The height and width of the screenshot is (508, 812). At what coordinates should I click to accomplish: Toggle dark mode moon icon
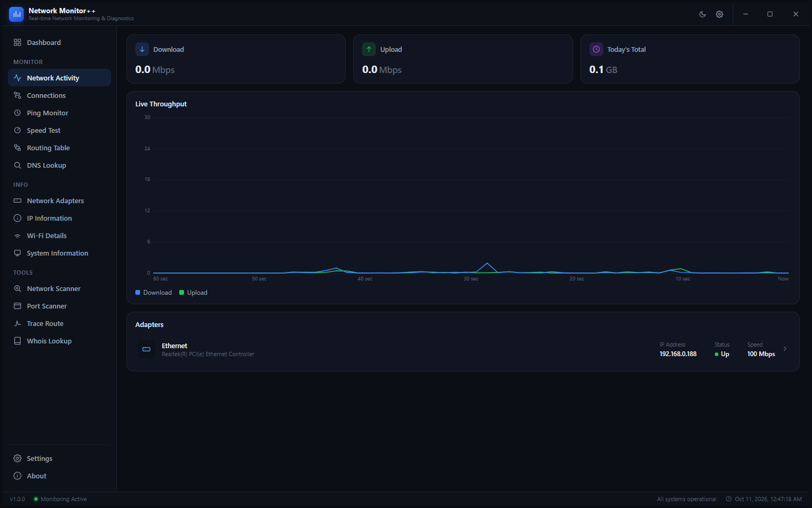(x=703, y=14)
